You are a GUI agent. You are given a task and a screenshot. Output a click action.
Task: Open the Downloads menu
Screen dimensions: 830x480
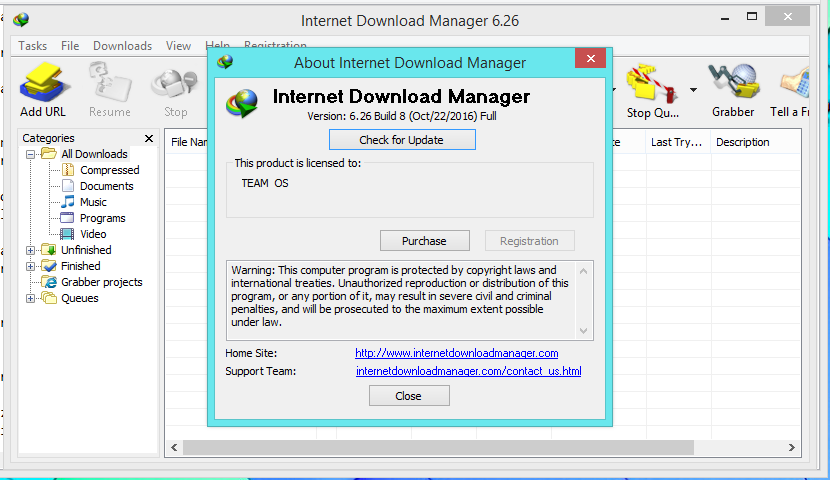point(122,46)
